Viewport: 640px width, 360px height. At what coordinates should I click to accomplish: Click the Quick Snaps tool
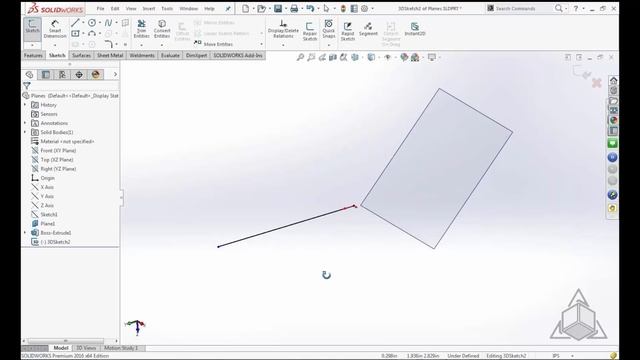(329, 29)
